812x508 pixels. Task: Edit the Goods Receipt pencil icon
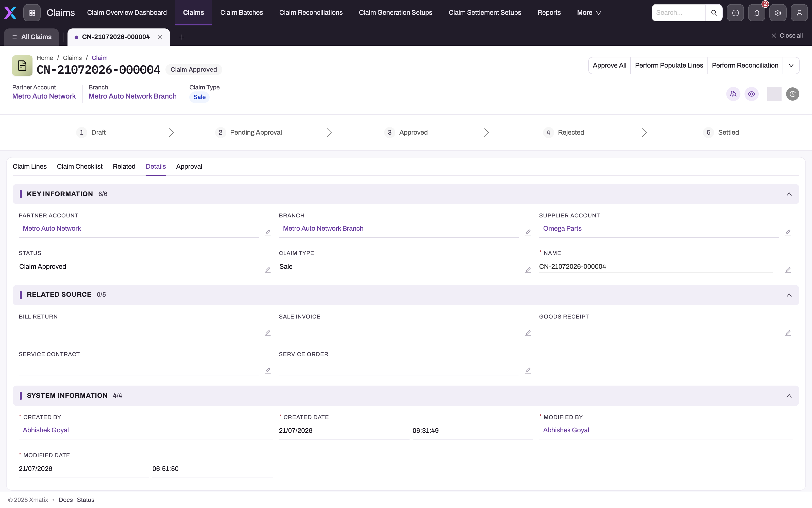788,333
